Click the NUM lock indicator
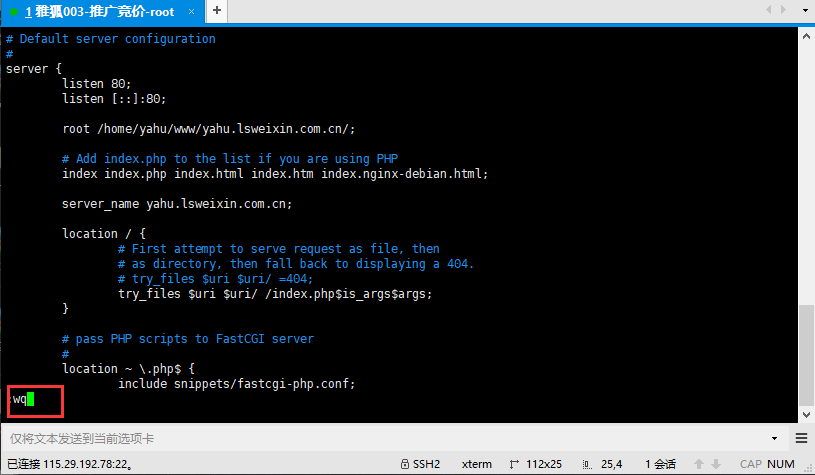815x475 pixels. point(782,464)
